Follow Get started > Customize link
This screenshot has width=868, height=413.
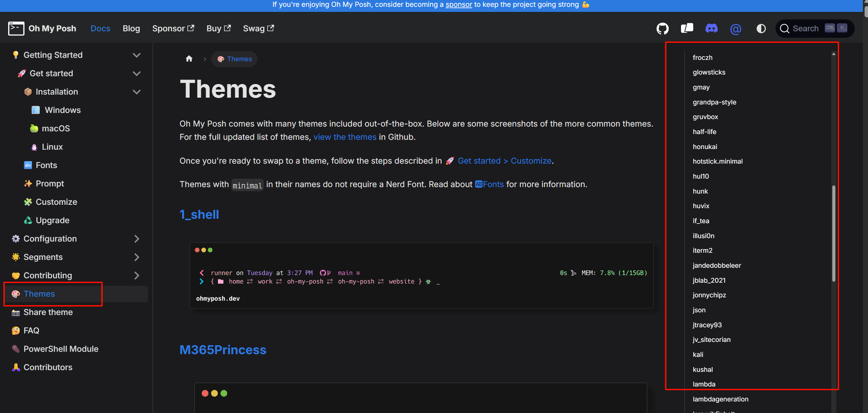tap(504, 161)
